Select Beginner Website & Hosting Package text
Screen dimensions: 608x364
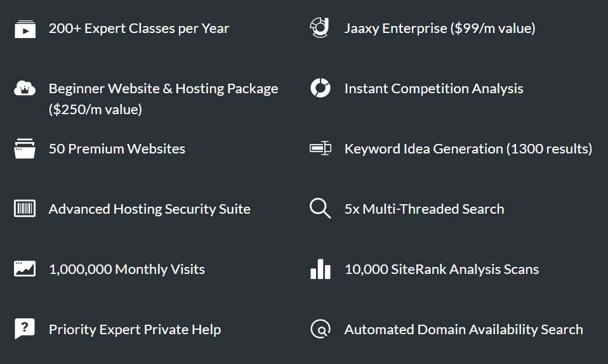tap(163, 99)
